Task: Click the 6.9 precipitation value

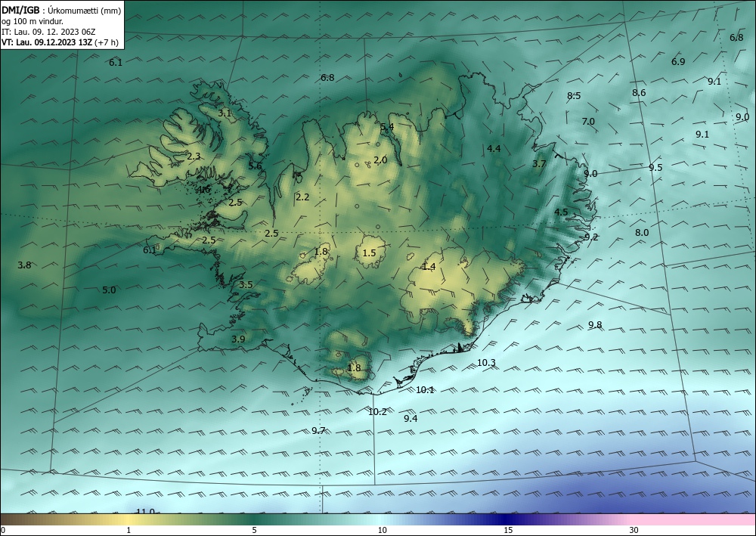Action: click(678, 62)
